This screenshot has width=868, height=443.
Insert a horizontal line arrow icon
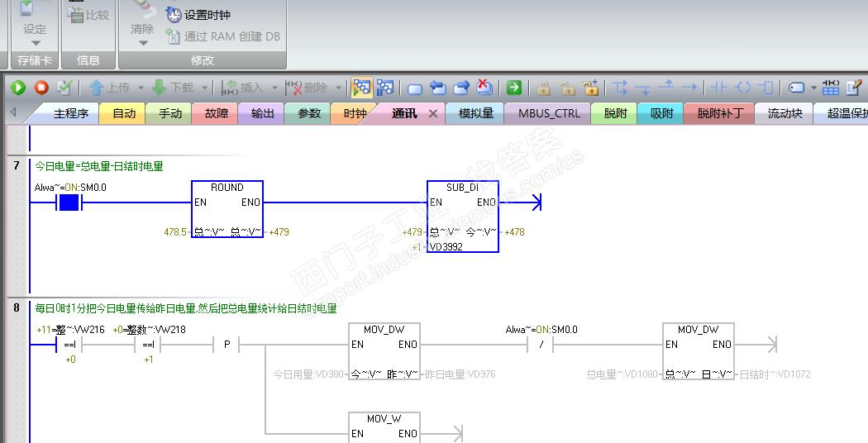[x=689, y=88]
